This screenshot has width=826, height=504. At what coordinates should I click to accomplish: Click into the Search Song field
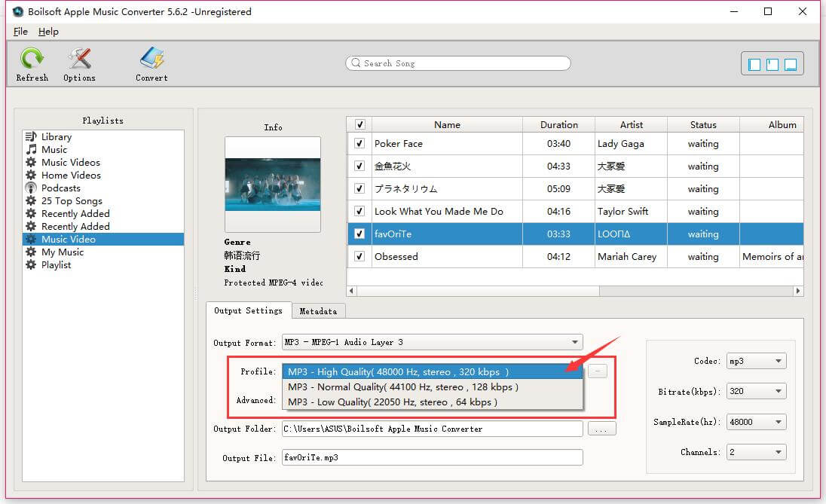[x=457, y=63]
